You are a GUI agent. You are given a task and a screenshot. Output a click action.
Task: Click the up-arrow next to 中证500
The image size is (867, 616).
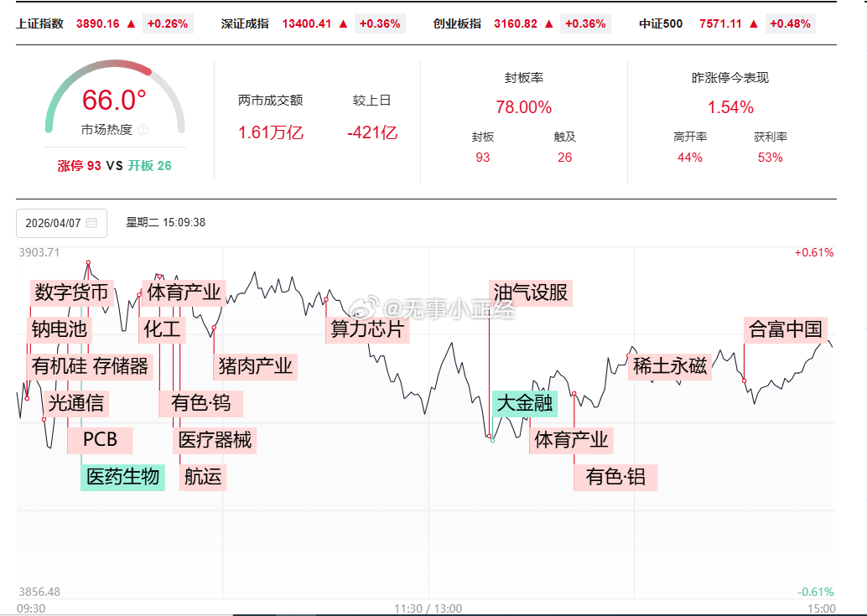pos(752,24)
